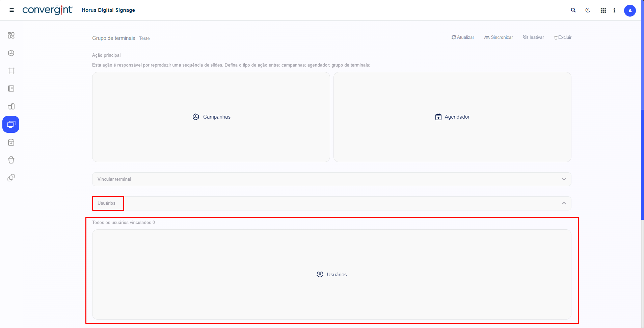Screen dimensions: 644x328
Task: Click Inativar to deactivate the terminal group
Action: coord(533,37)
